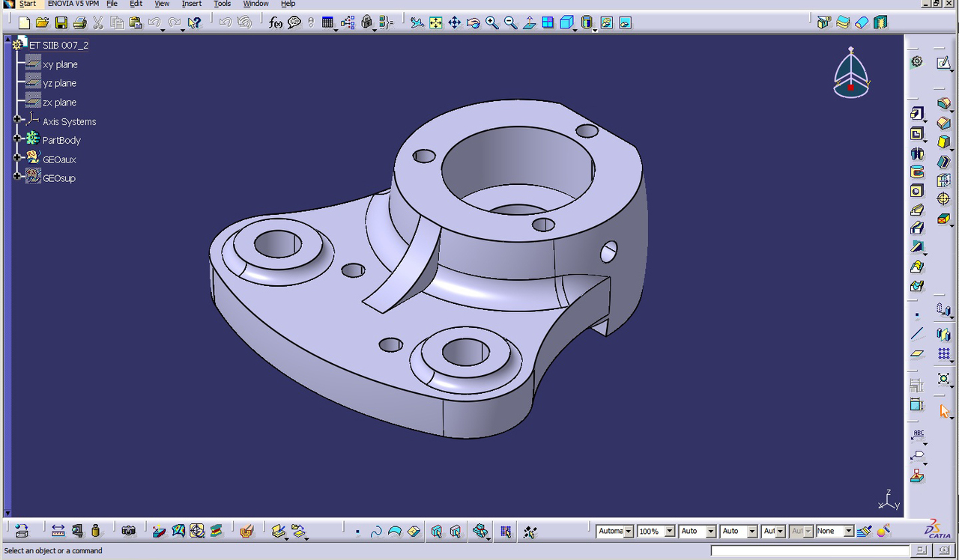Select the Hole tool
This screenshot has width=959, height=560.
(x=917, y=191)
